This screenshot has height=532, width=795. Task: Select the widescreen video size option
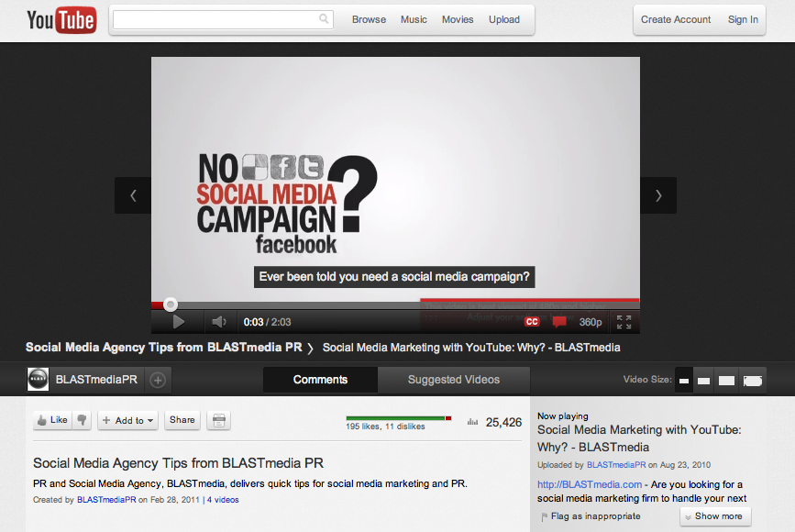tap(754, 379)
